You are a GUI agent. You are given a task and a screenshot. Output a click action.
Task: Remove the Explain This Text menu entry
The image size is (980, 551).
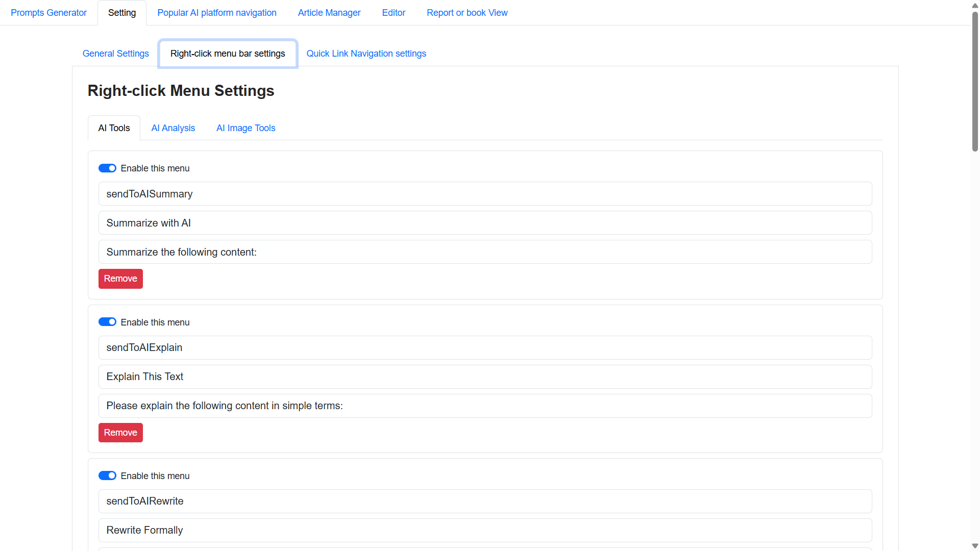pyautogui.click(x=120, y=433)
